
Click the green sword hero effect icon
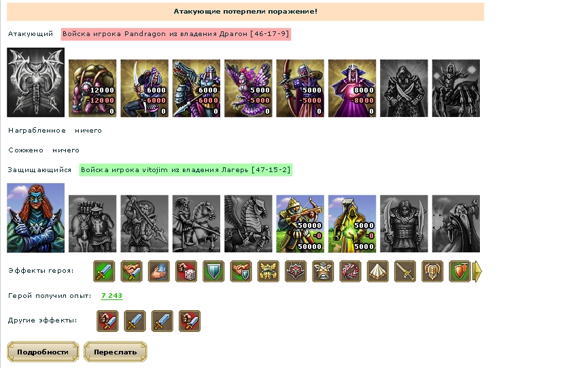coord(104,271)
